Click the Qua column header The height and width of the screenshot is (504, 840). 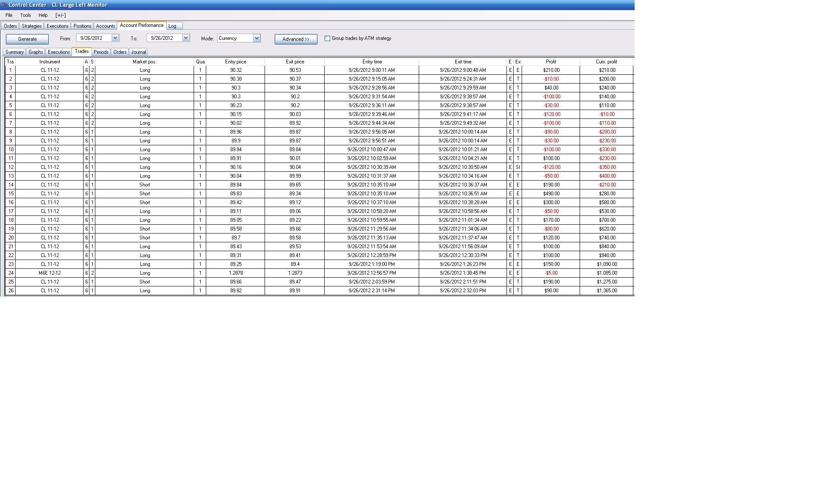pos(200,62)
